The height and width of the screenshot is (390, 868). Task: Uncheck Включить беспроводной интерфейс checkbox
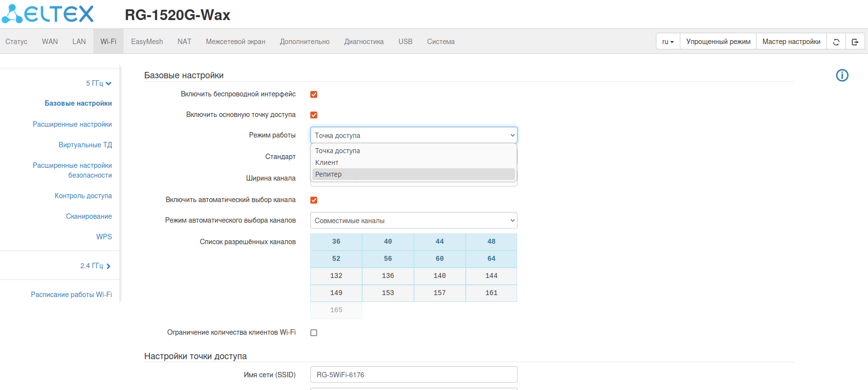tap(314, 94)
